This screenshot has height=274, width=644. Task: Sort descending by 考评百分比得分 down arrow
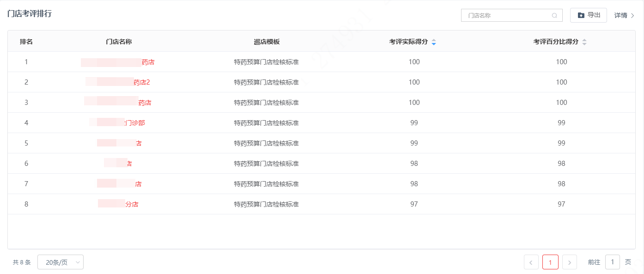click(584, 44)
